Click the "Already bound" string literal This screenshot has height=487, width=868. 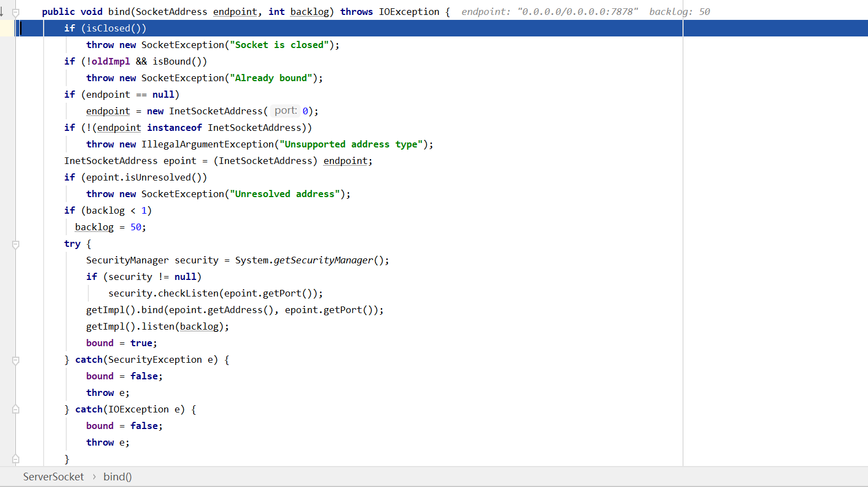pyautogui.click(x=271, y=78)
